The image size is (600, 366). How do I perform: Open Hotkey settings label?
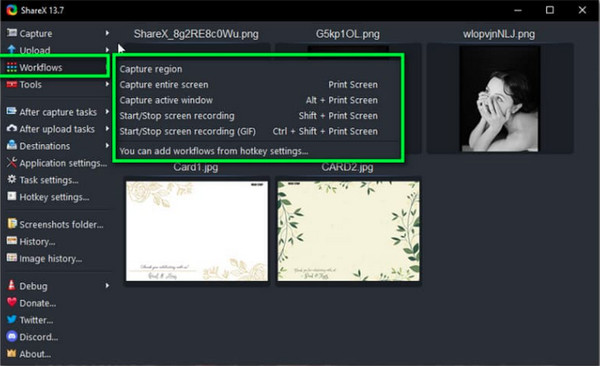point(54,197)
